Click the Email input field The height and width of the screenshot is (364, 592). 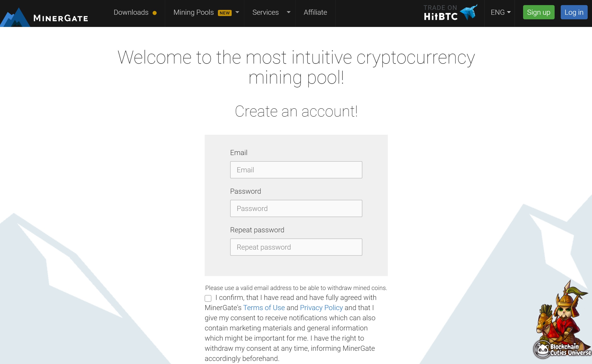[296, 170]
